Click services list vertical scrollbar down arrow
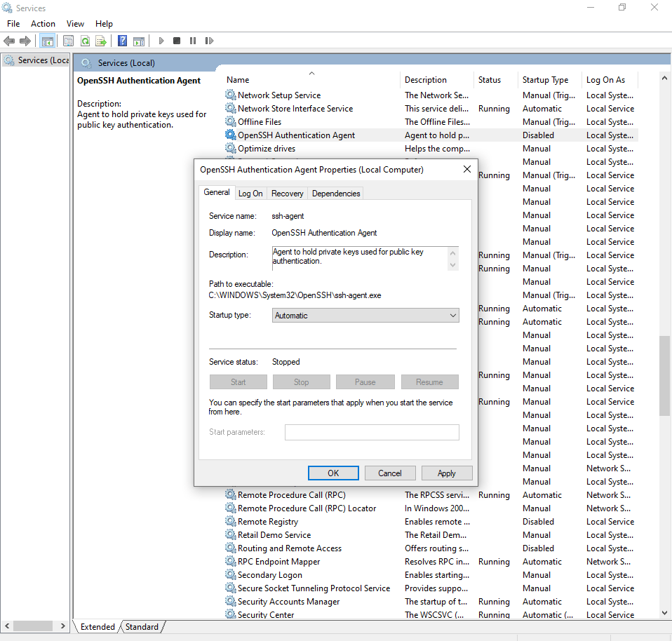The height and width of the screenshot is (641, 672). [x=664, y=613]
